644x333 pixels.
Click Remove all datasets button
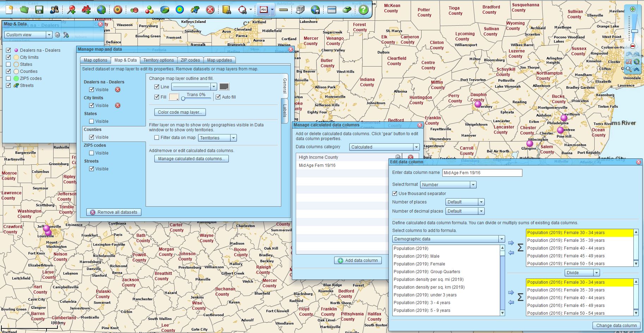coord(114,212)
